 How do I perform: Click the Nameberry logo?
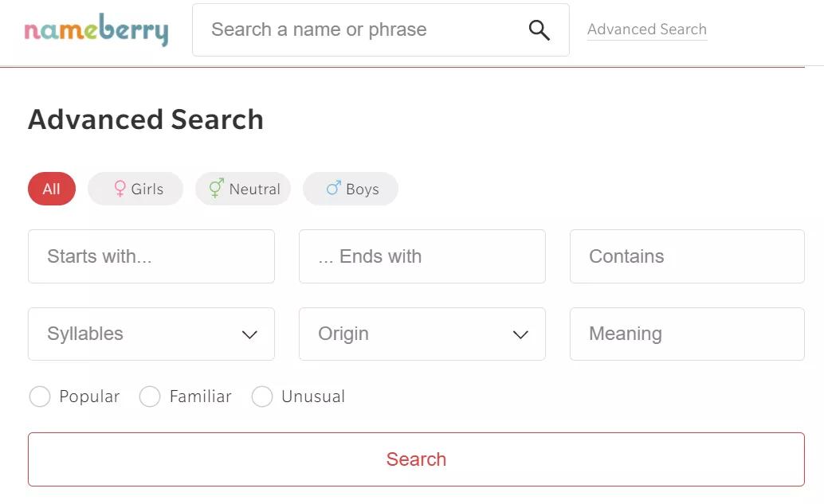click(96, 30)
